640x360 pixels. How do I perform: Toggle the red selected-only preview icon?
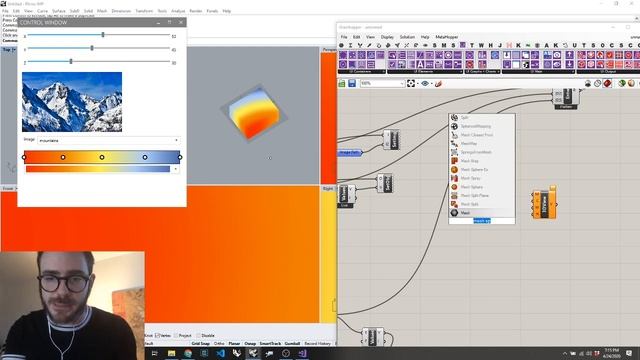[x=607, y=83]
